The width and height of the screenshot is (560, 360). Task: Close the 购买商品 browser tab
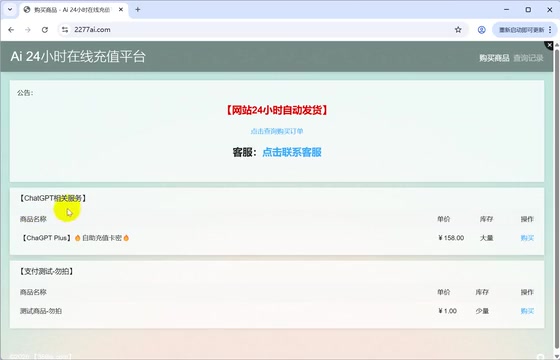[121, 10]
